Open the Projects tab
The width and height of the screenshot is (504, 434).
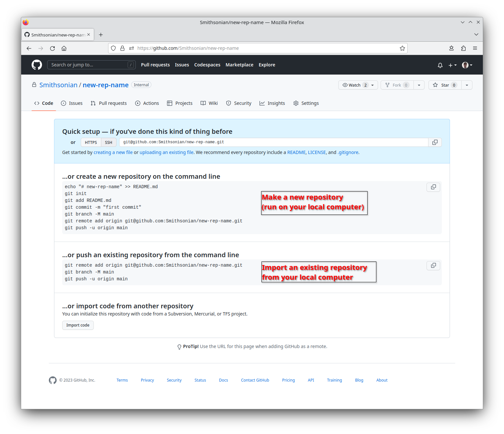click(180, 103)
